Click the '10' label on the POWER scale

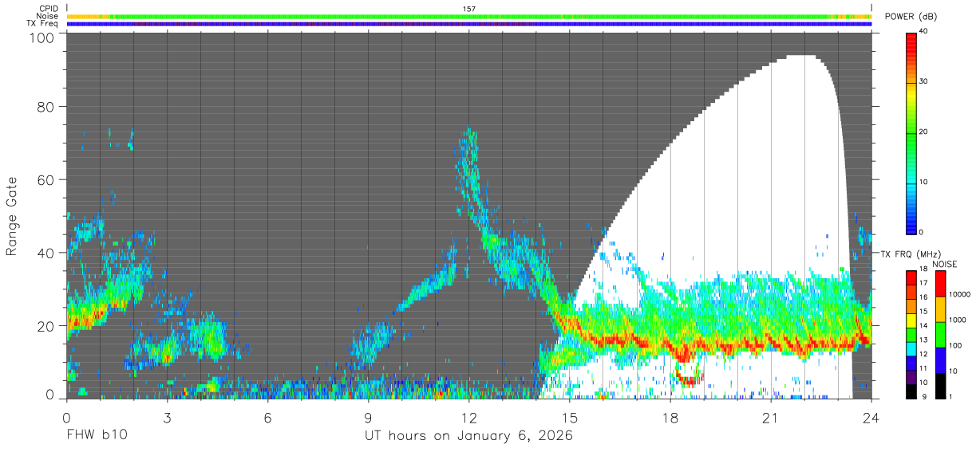925,183
